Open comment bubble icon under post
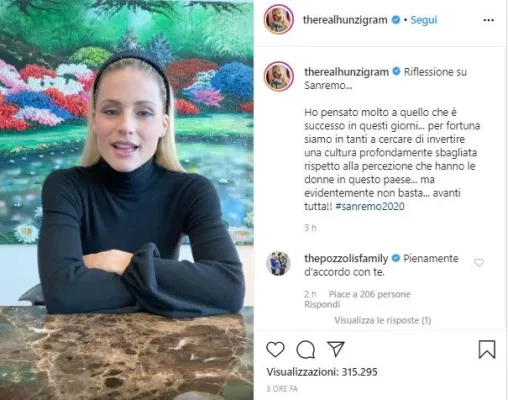The width and height of the screenshot is (508, 400). pos(306,349)
